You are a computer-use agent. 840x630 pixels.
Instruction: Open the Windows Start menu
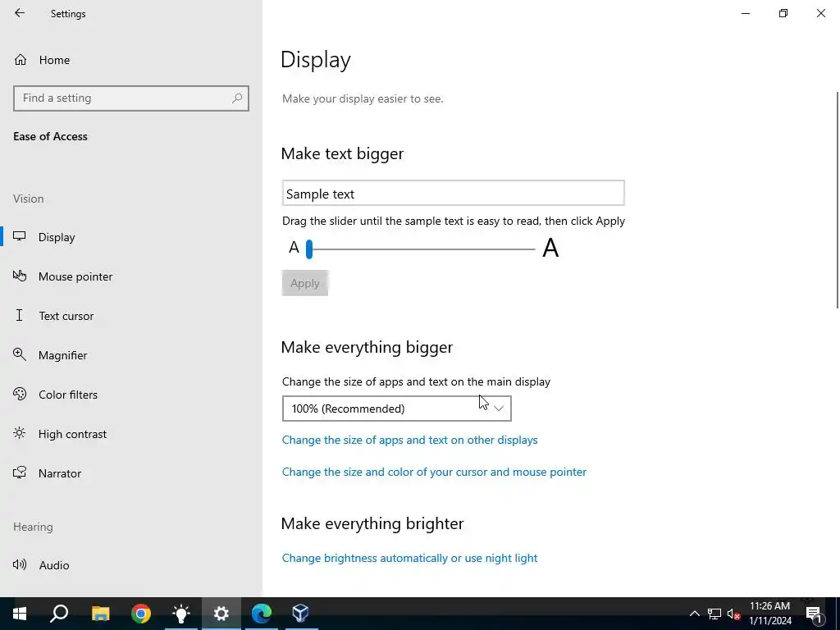click(20, 614)
